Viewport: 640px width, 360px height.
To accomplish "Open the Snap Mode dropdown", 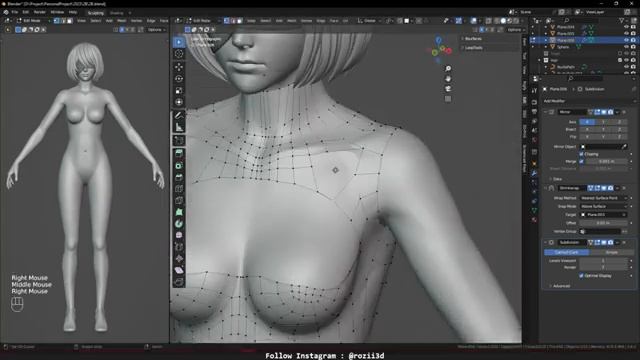I will pos(604,206).
